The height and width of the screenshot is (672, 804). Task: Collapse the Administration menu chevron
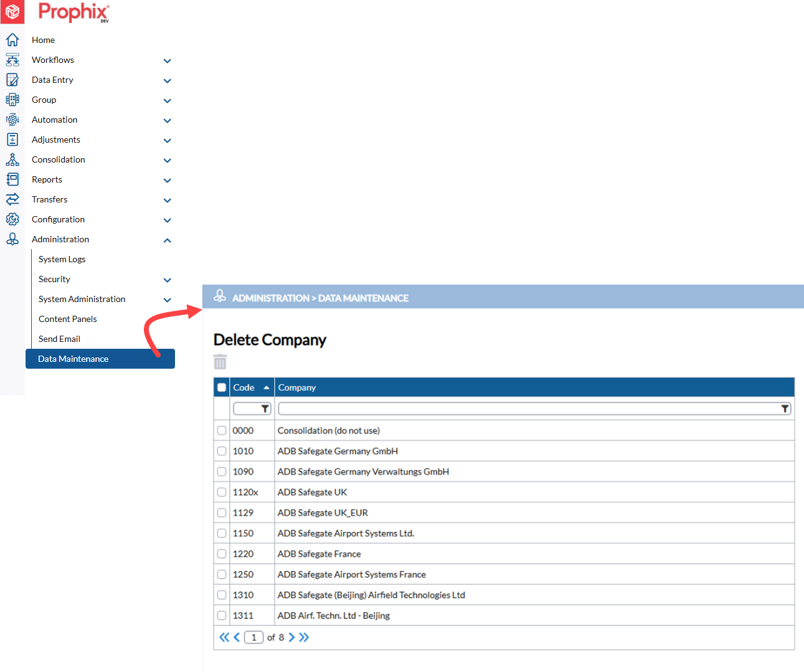pyautogui.click(x=167, y=240)
